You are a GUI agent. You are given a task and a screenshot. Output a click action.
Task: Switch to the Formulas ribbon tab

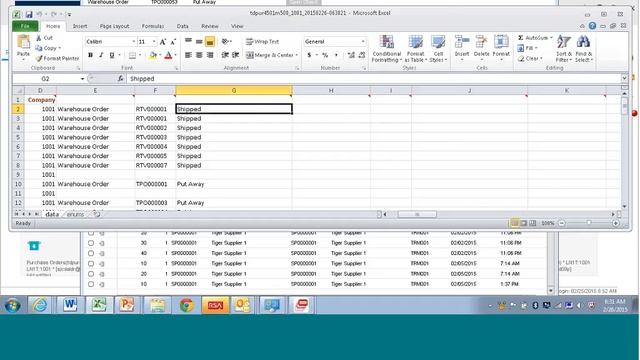[153, 26]
